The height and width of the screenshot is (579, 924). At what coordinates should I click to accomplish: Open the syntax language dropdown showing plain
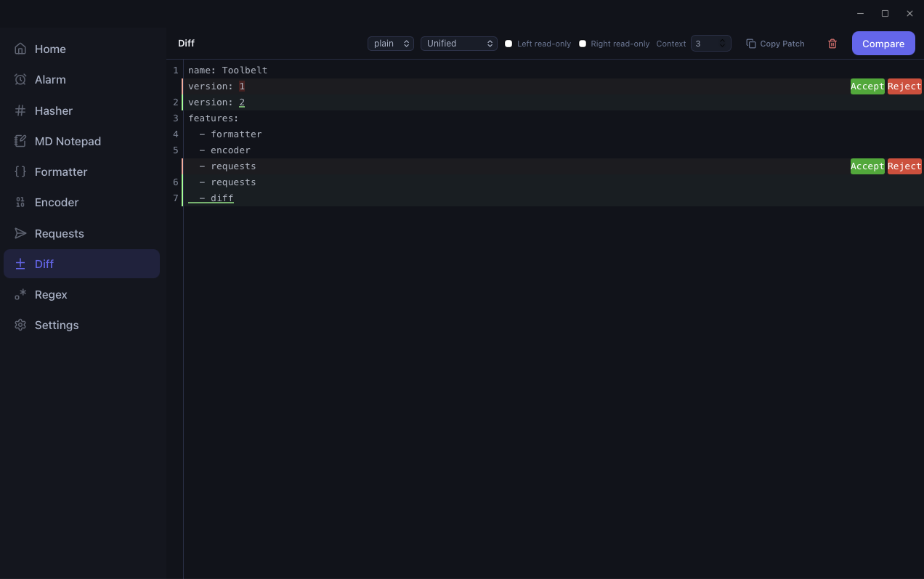390,43
